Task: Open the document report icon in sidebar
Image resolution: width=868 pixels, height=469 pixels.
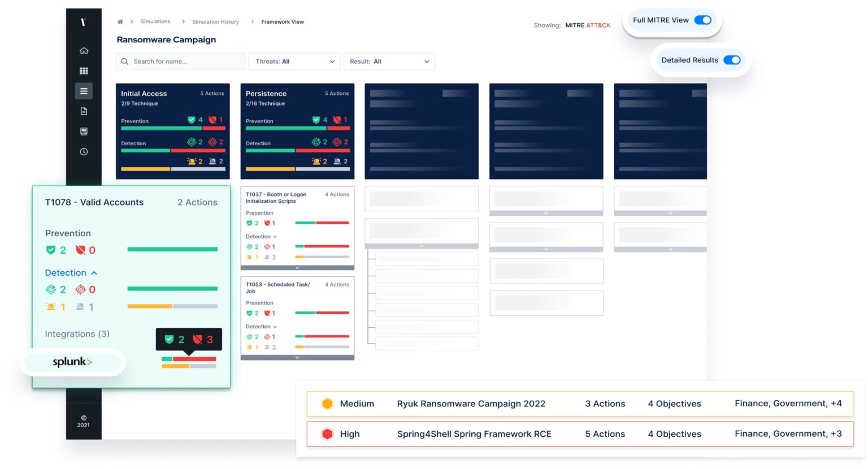Action: (x=84, y=111)
